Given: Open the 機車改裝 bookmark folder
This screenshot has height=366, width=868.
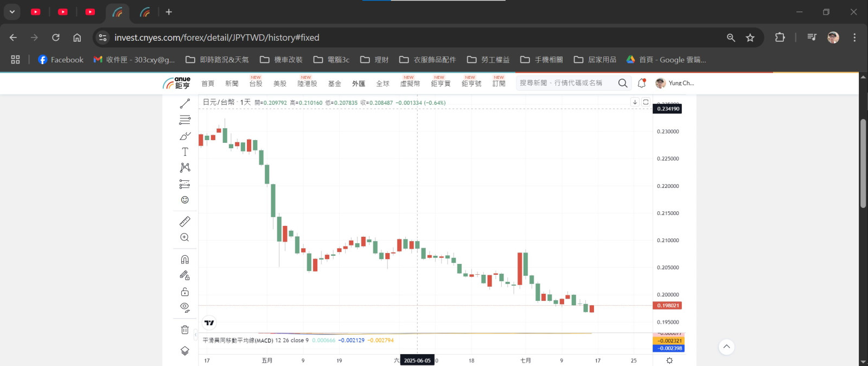Looking at the screenshot, I should tap(281, 60).
